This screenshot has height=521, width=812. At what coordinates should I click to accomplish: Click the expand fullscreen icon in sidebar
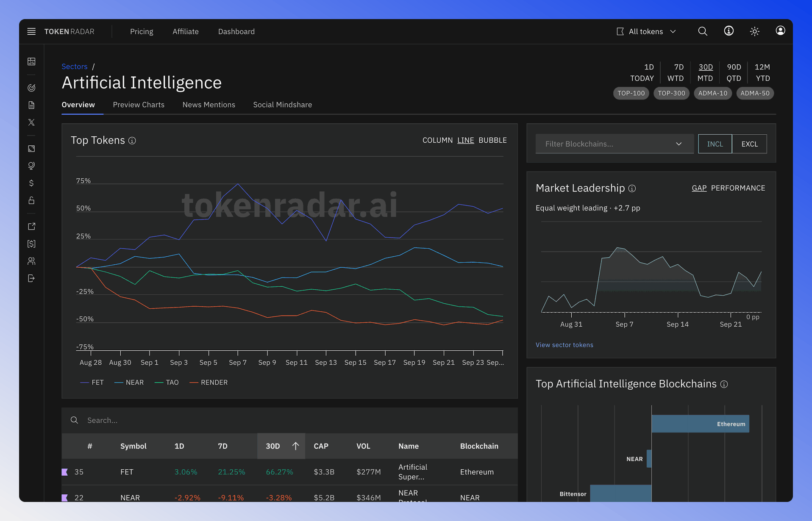coord(31,149)
